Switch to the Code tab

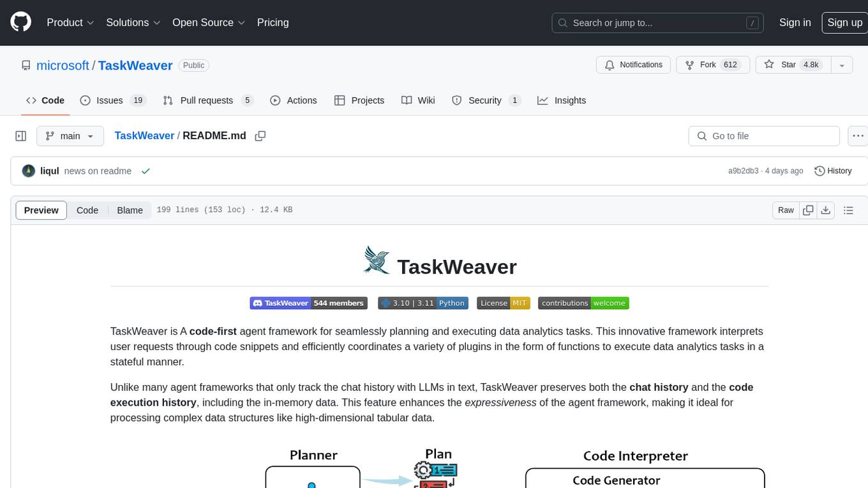click(45, 100)
